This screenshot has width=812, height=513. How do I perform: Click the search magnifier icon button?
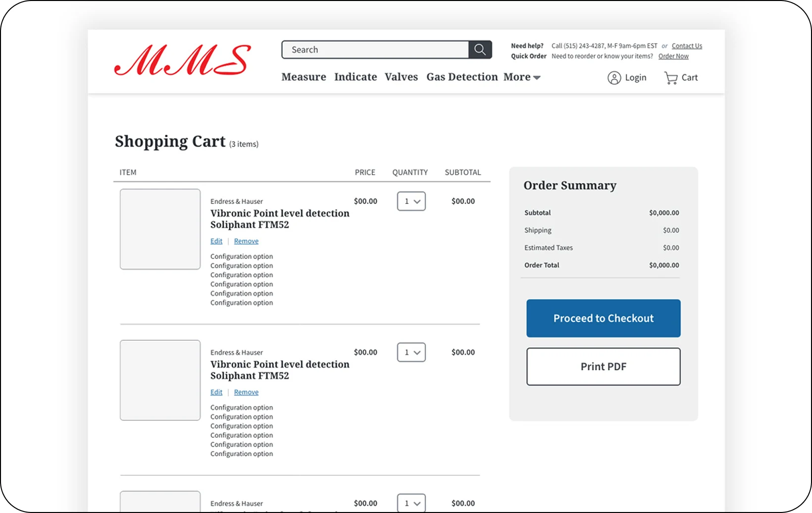(480, 50)
